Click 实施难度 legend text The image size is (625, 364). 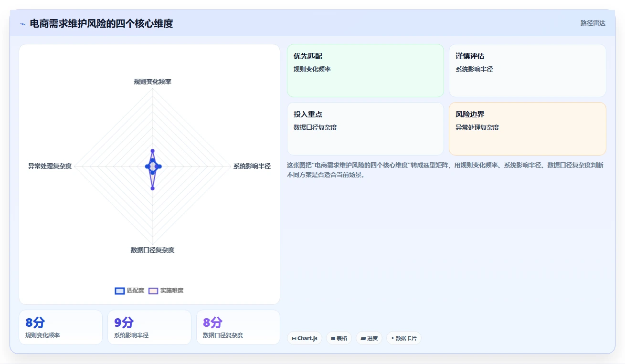click(x=172, y=291)
